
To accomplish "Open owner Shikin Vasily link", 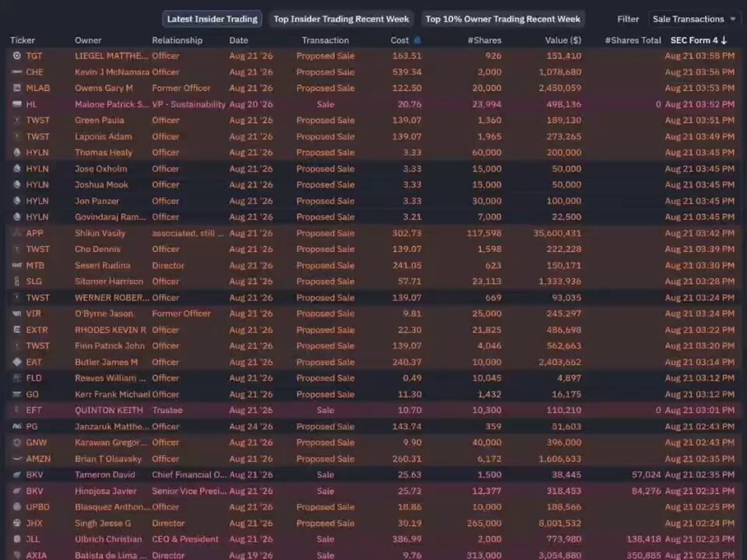I will [x=100, y=233].
